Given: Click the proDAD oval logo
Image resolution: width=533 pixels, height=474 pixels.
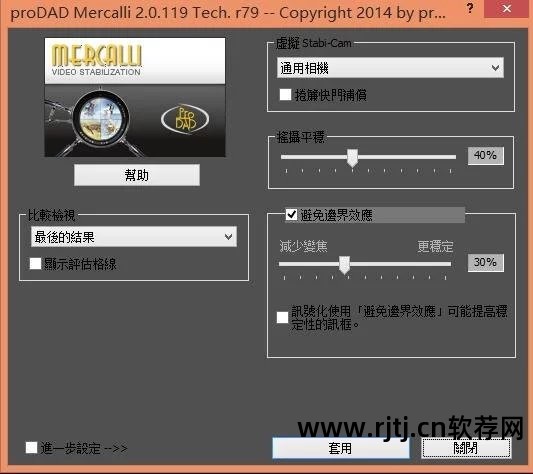Looking at the screenshot, I should tap(185, 119).
